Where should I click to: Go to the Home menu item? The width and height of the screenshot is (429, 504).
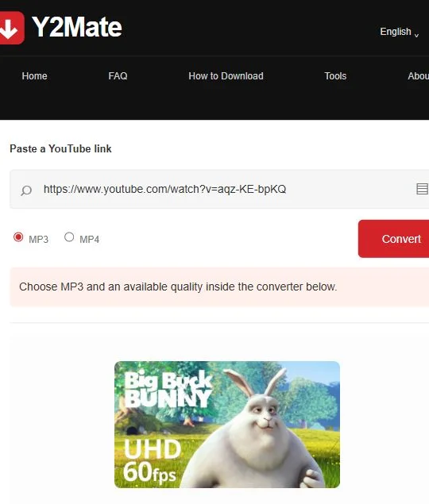34,76
